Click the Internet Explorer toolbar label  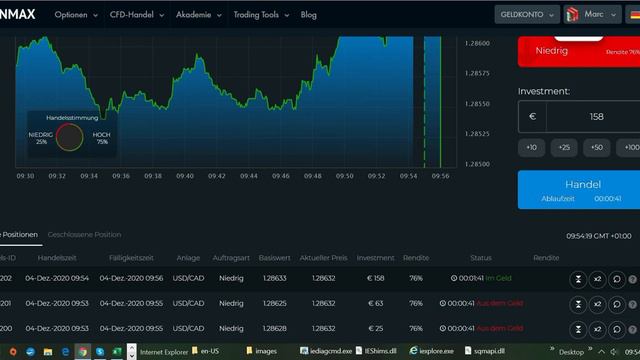coord(164,352)
